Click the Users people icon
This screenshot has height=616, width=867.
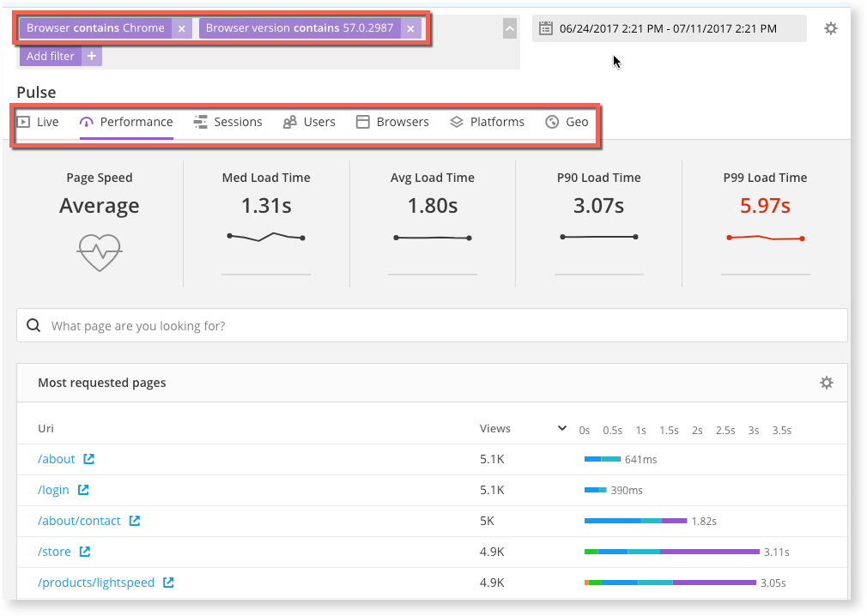pos(290,121)
